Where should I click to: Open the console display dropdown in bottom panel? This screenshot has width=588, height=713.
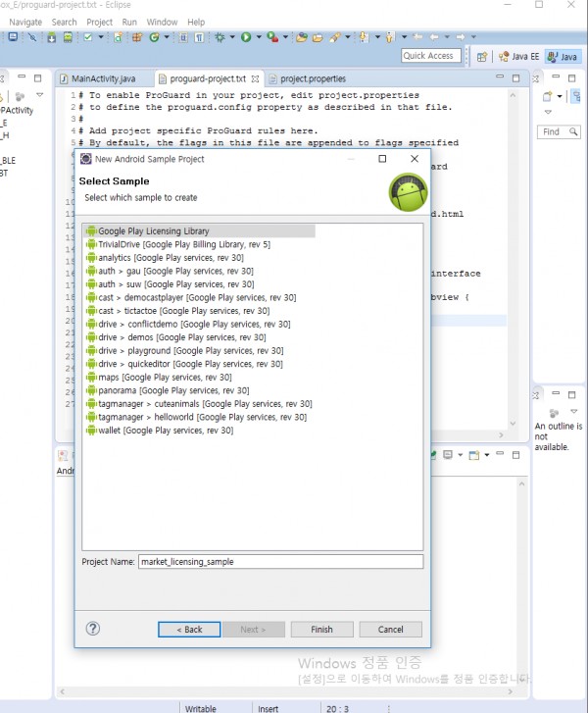point(460,455)
